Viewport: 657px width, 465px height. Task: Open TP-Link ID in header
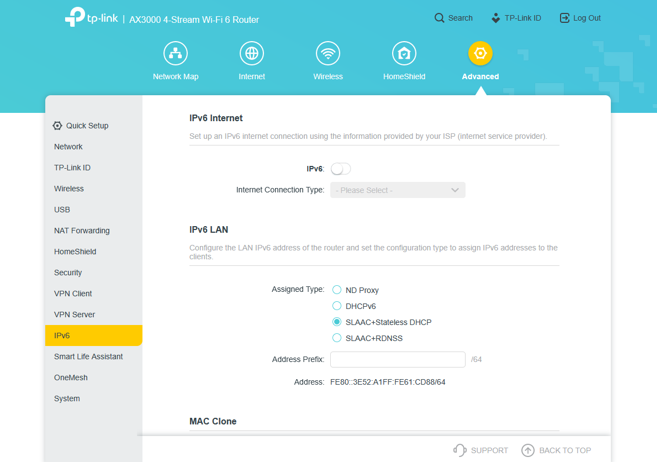(515, 18)
